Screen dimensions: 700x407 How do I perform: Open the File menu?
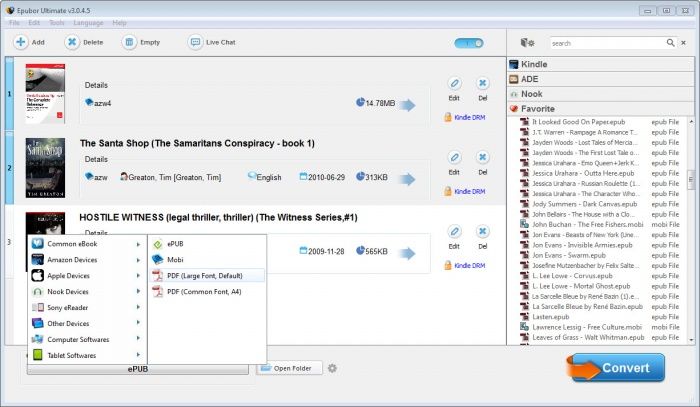coord(14,23)
